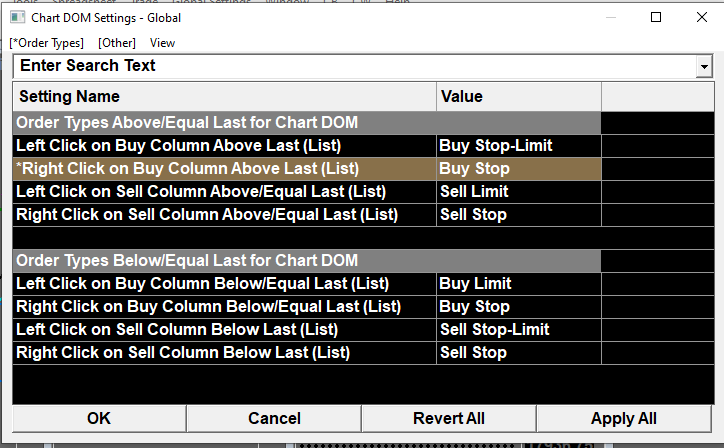Open Sell Stop-Limit value list
The height and width of the screenshot is (448, 724).
click(518, 330)
